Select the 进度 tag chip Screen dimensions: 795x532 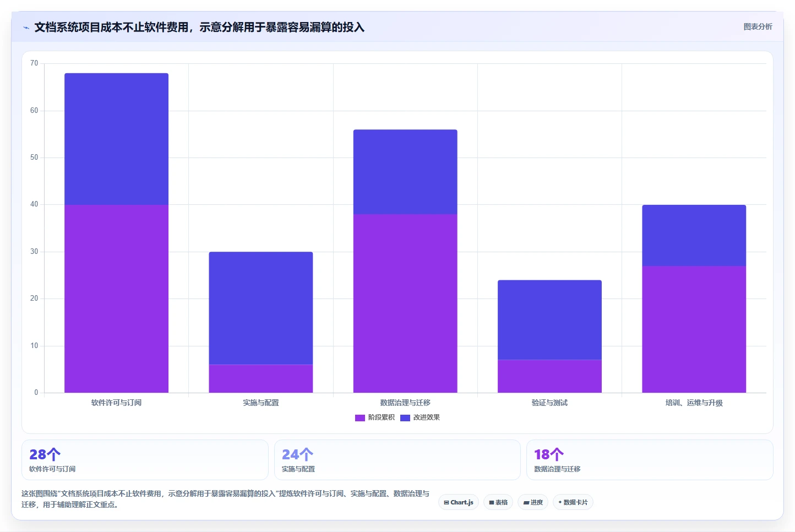click(533, 502)
